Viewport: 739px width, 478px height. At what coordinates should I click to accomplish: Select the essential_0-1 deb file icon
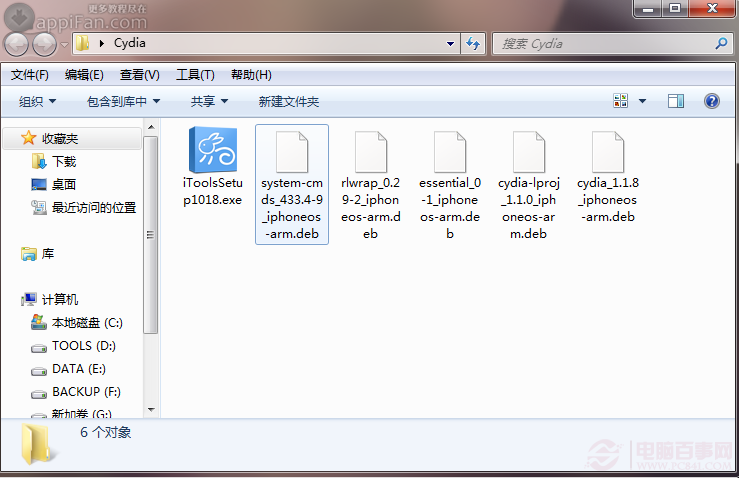[450, 152]
